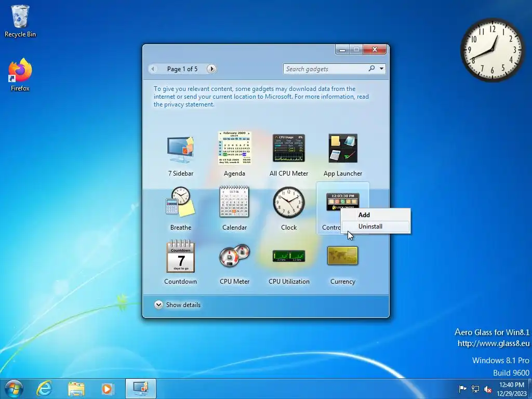Screen dimensions: 532x399
Task: Open Recycle Bin on the desktop
Action: (20, 21)
